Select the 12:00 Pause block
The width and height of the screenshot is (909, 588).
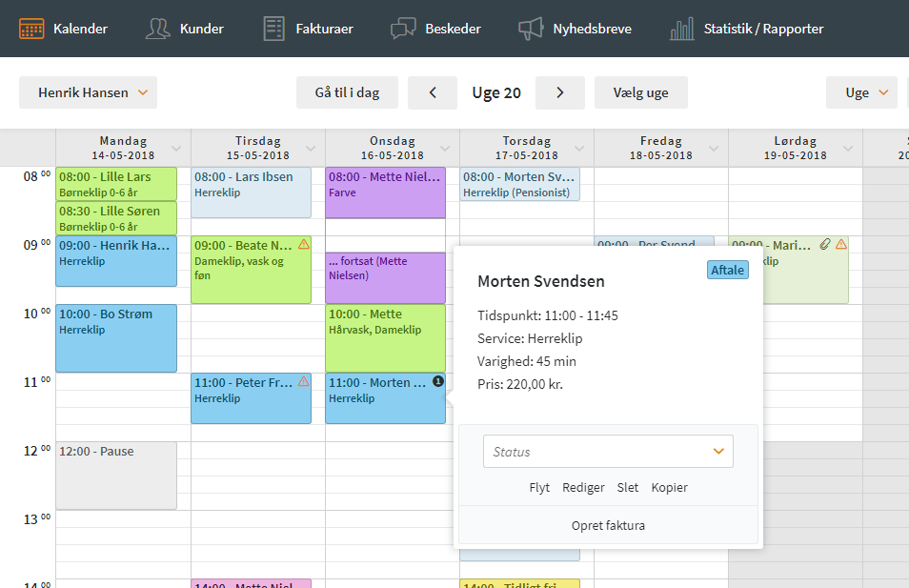coord(116,475)
